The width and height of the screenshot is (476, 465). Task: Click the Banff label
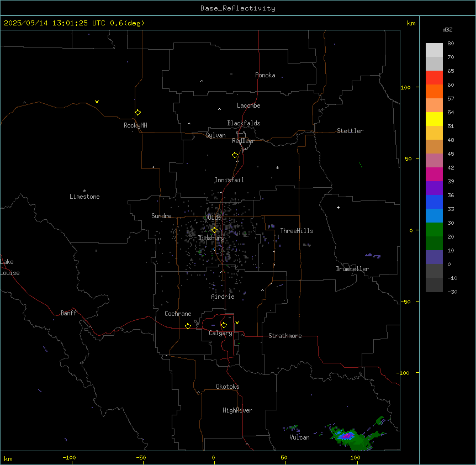68,313
